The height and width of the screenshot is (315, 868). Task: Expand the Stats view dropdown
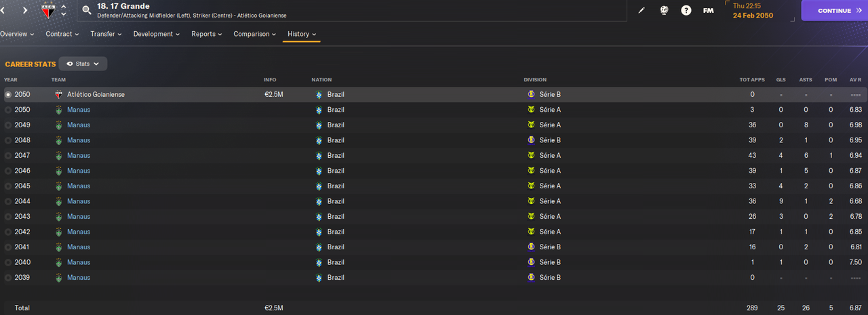[83, 64]
